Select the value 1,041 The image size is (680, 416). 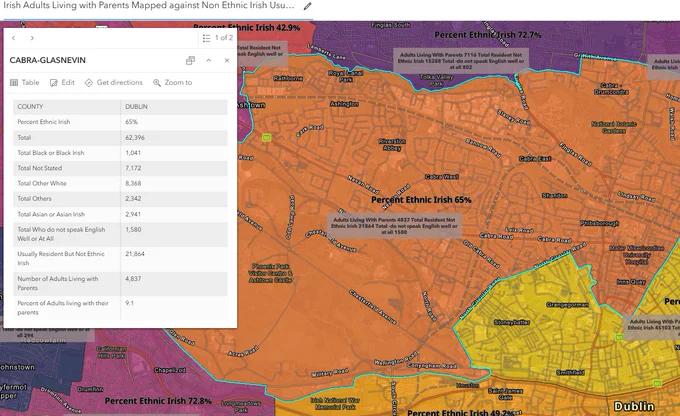click(x=133, y=153)
